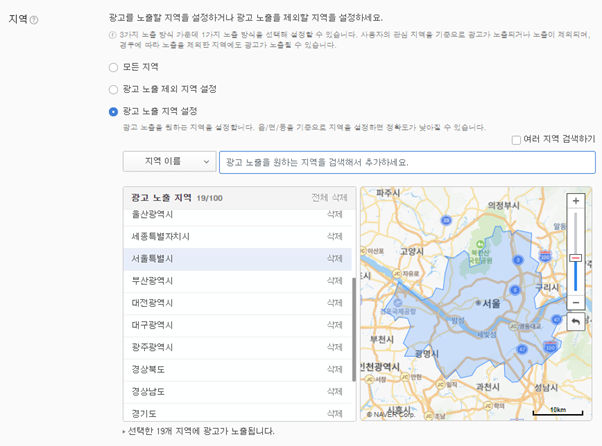Select 광고 노출 제외 지역 설정 option
This screenshot has width=602, height=446.
[x=113, y=89]
